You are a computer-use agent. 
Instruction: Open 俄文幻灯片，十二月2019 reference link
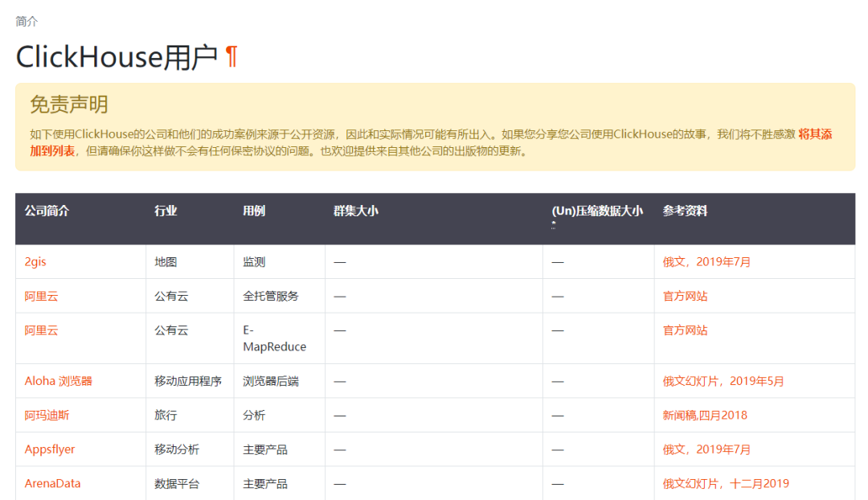tap(726, 483)
